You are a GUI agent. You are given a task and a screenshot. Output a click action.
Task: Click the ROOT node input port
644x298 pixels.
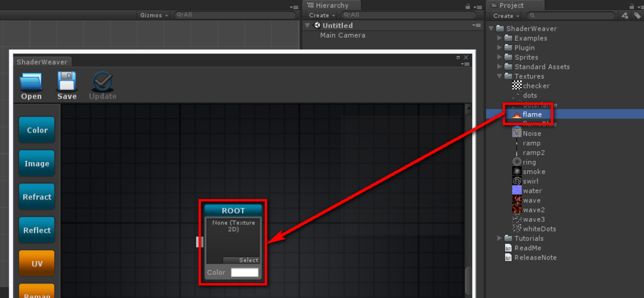point(199,242)
